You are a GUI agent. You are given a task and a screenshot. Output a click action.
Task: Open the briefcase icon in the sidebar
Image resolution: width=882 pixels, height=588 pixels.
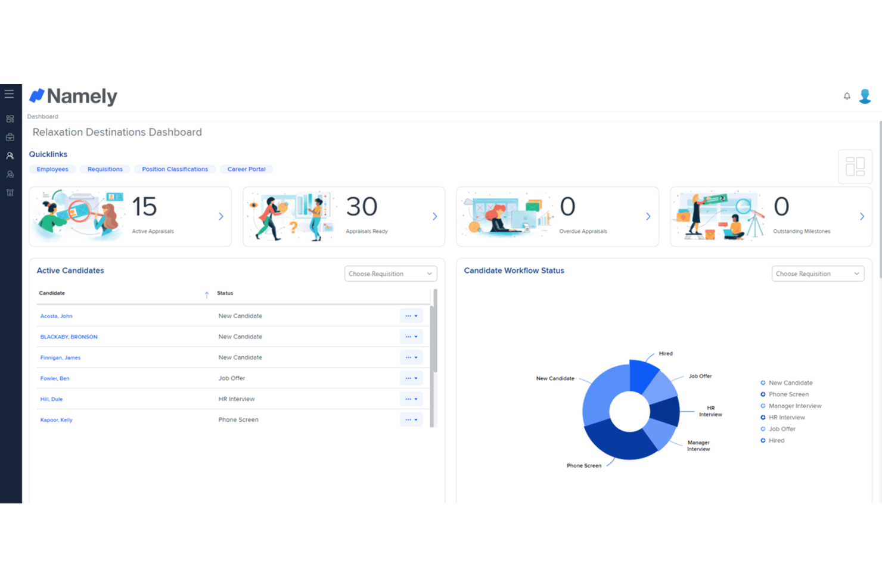[10, 137]
